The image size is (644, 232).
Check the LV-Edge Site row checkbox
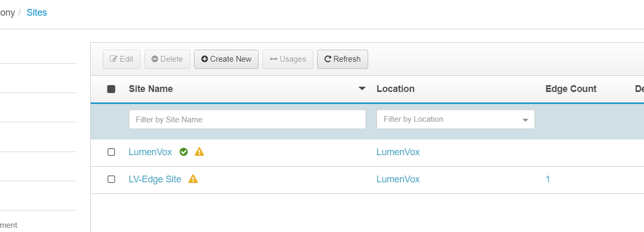pyautogui.click(x=111, y=179)
